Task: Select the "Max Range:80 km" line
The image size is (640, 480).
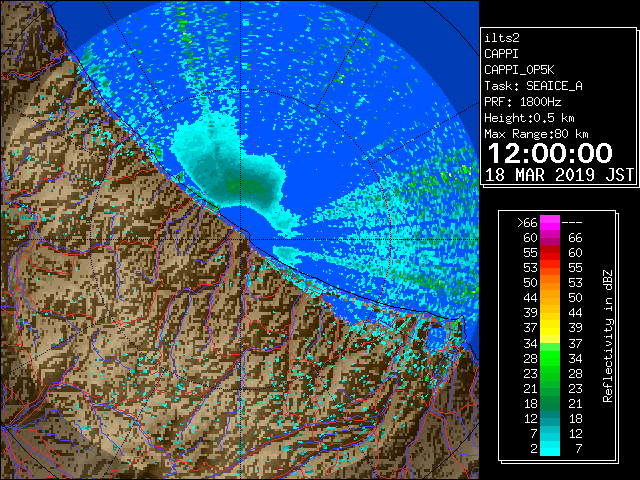Action: point(536,134)
